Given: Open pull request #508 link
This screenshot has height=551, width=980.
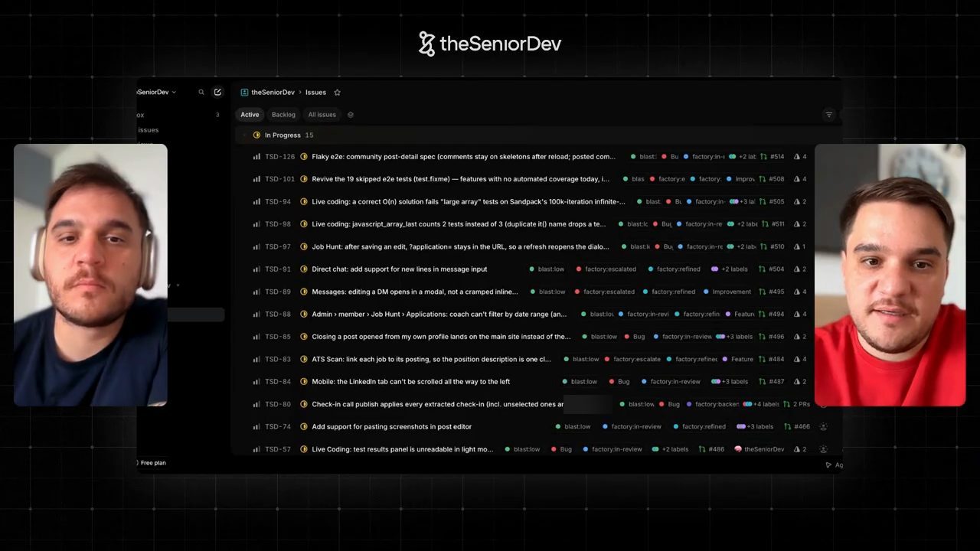Looking at the screenshot, I should [x=772, y=179].
